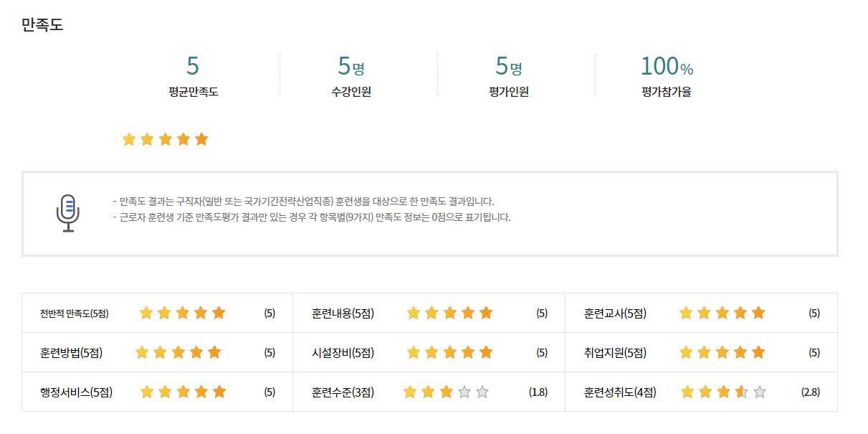Viewport: 868px width, 434px height.
Task: Click the 훈련내용 five-star rating
Action: coord(449,313)
